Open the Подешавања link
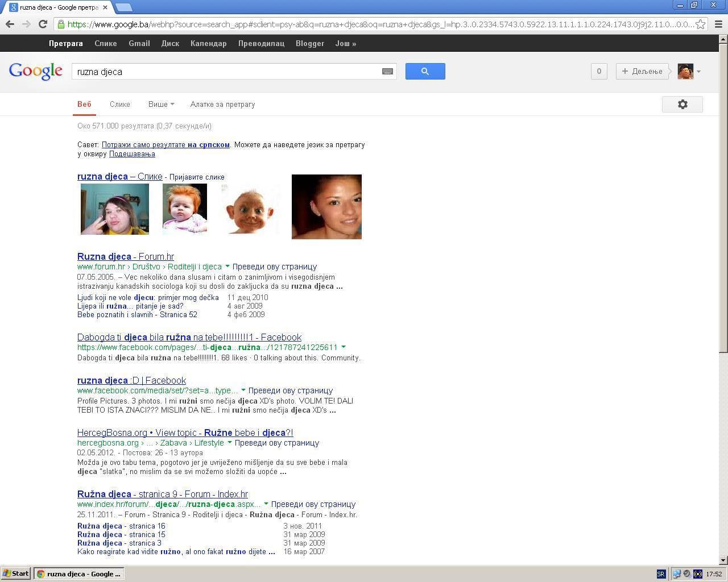 click(132, 154)
